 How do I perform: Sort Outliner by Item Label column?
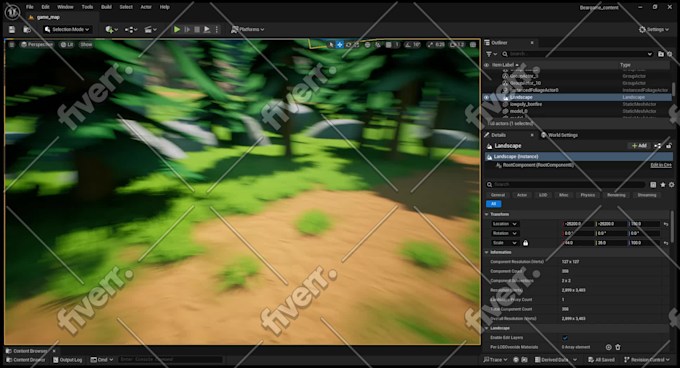pyautogui.click(x=505, y=65)
